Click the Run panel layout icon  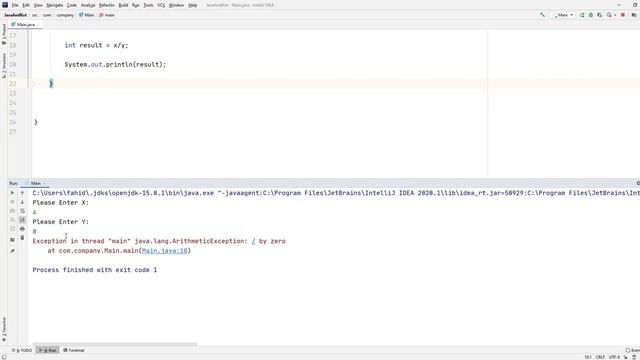tap(12, 240)
